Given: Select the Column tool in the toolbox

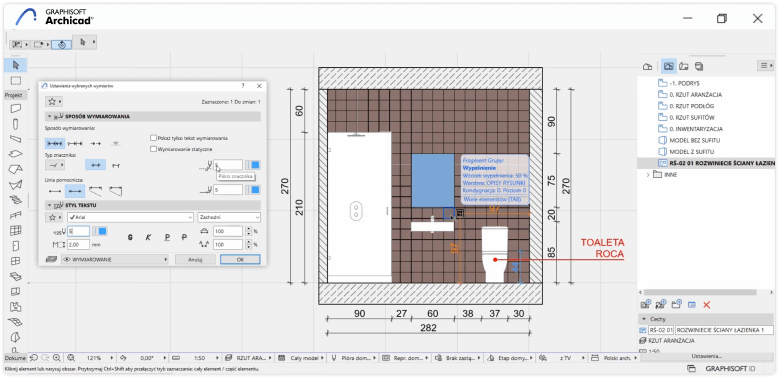Looking at the screenshot, I should click(x=15, y=123).
